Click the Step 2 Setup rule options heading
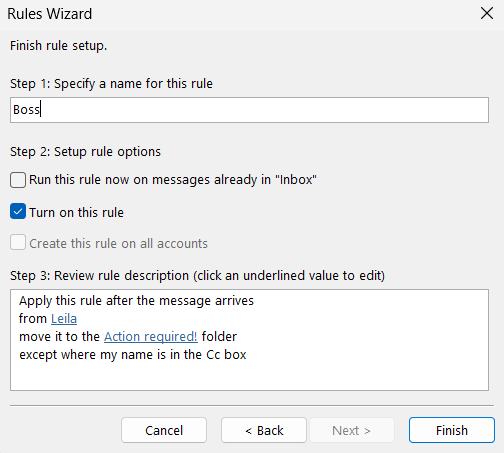 [85, 152]
